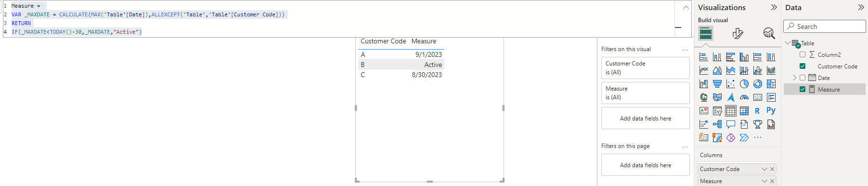
Task: Select the stacked bar chart visual
Action: click(703, 57)
